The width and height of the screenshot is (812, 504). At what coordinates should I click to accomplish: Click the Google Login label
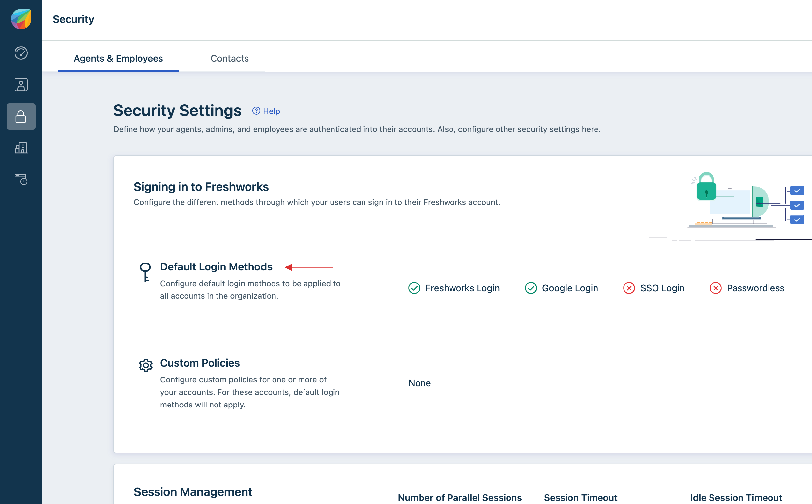point(570,288)
